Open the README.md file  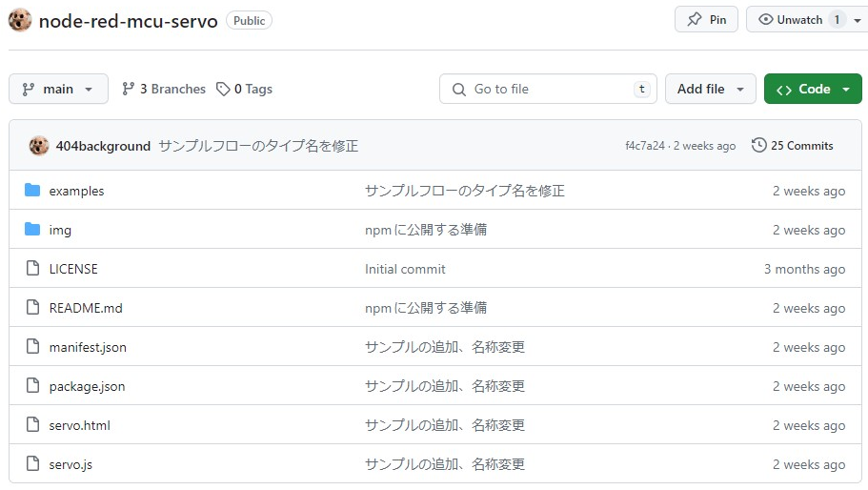click(86, 308)
